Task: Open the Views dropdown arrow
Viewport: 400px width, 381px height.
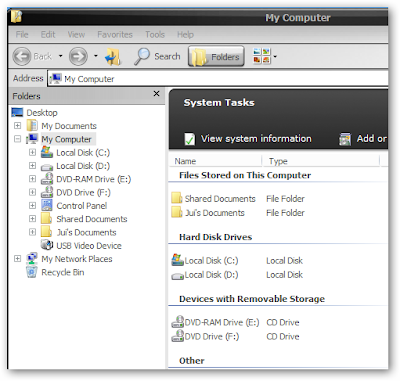Action: tap(275, 56)
